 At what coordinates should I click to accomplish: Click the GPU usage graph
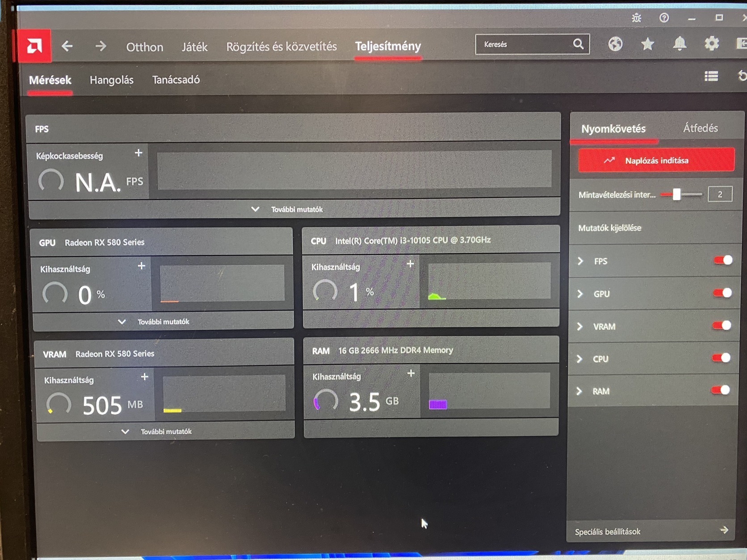coord(222,283)
